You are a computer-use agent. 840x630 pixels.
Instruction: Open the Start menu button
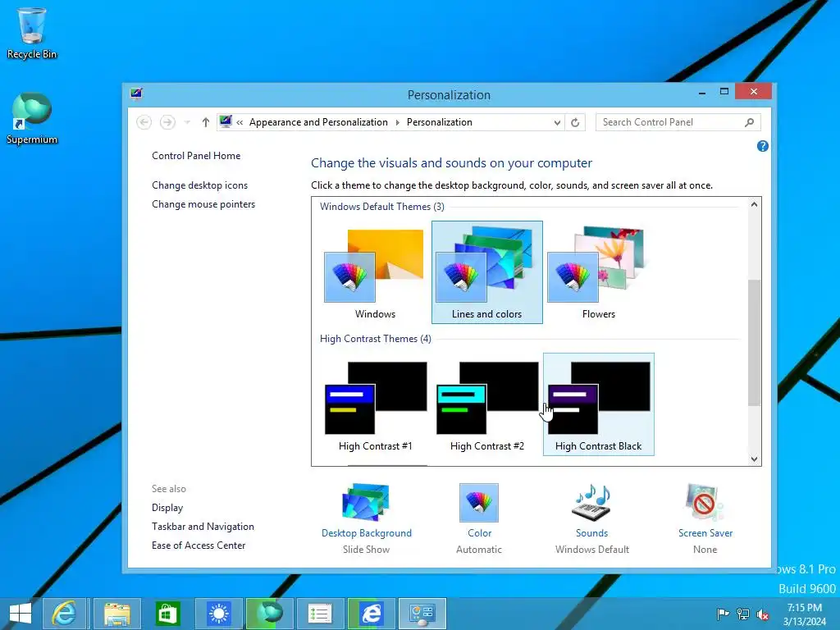click(20, 614)
